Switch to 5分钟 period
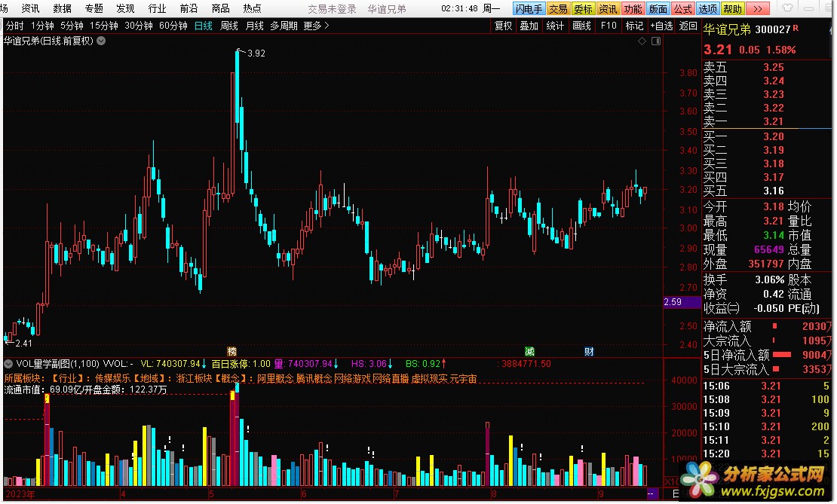Image resolution: width=837 pixels, height=504 pixels. point(72,26)
